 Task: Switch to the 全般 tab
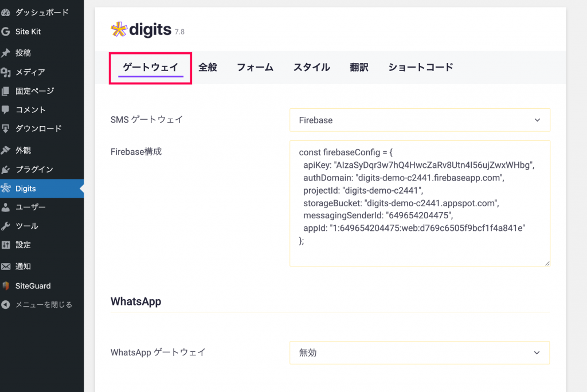(x=208, y=68)
